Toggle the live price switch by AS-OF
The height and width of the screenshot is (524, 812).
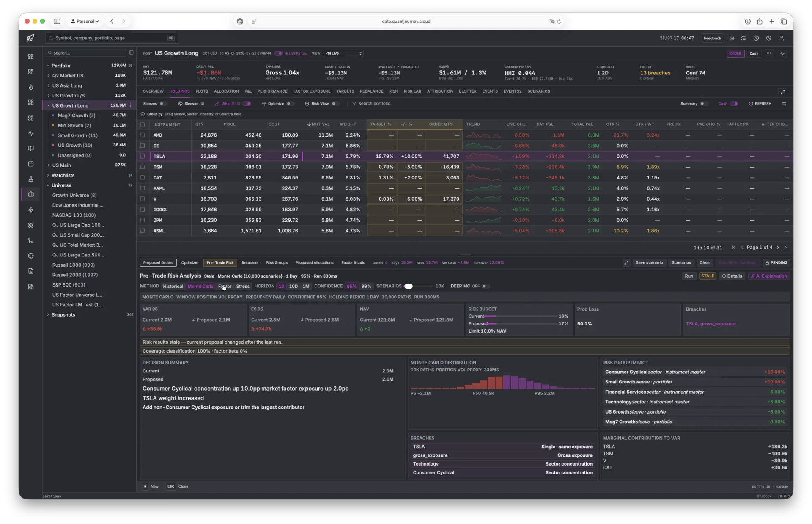click(278, 54)
